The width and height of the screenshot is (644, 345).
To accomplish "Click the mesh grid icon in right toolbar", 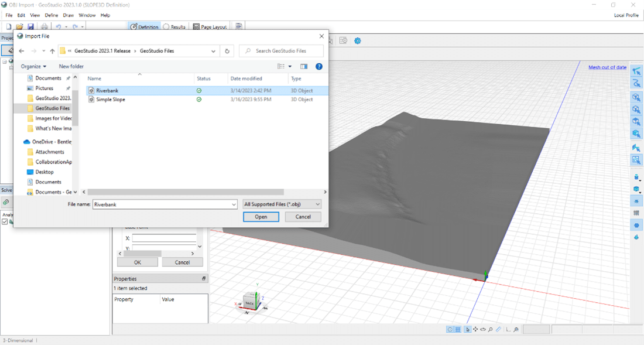I will [636, 213].
